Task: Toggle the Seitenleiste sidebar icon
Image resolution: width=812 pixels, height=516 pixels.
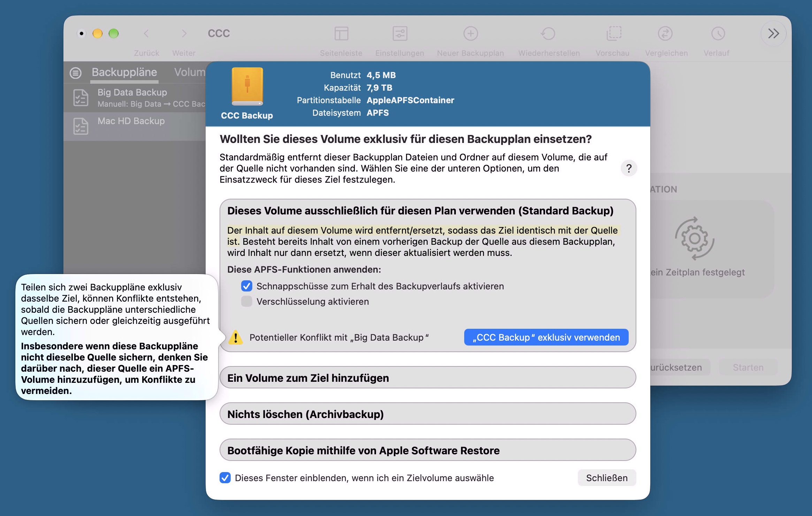Action: (x=341, y=34)
